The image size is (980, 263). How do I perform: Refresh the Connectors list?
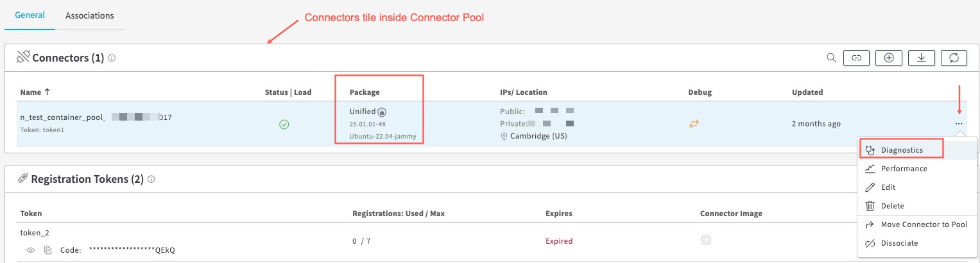click(x=954, y=58)
